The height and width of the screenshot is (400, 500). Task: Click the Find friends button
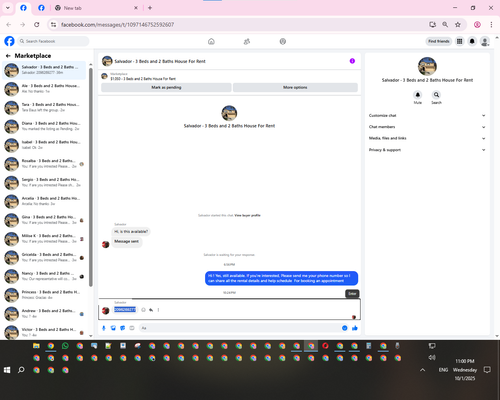tap(439, 41)
